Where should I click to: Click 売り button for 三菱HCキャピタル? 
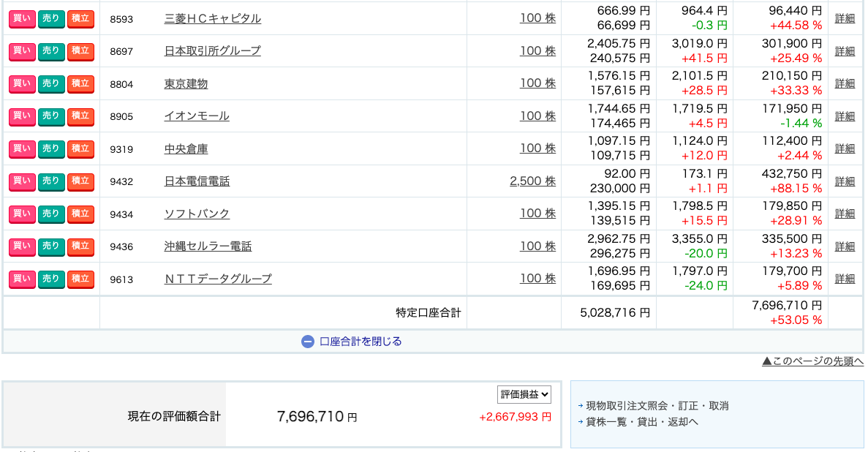(x=51, y=19)
